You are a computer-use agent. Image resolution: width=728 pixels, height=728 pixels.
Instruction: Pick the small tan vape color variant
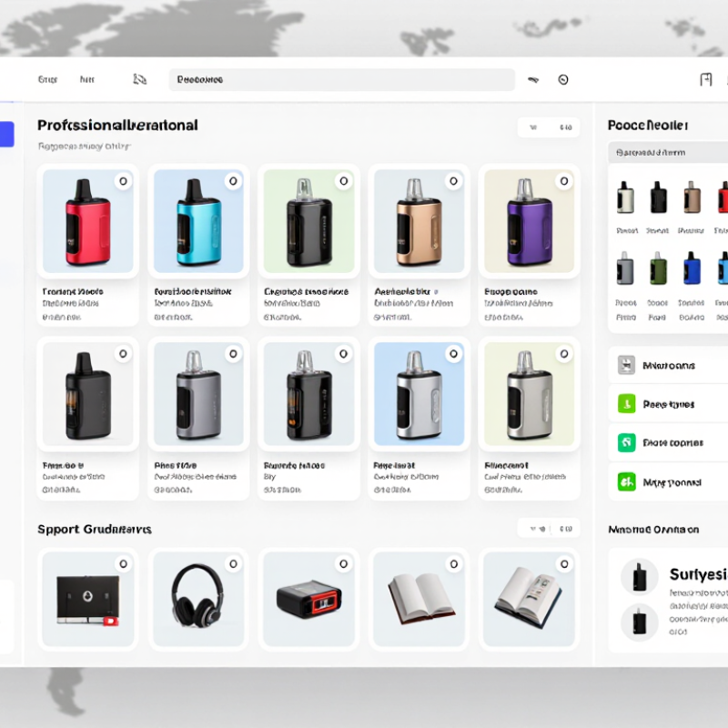point(692,197)
